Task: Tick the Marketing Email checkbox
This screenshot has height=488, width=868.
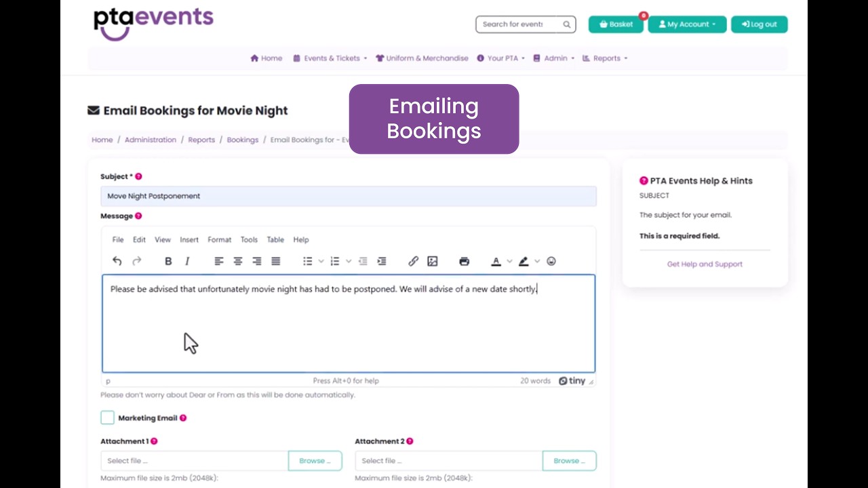Action: [x=107, y=418]
